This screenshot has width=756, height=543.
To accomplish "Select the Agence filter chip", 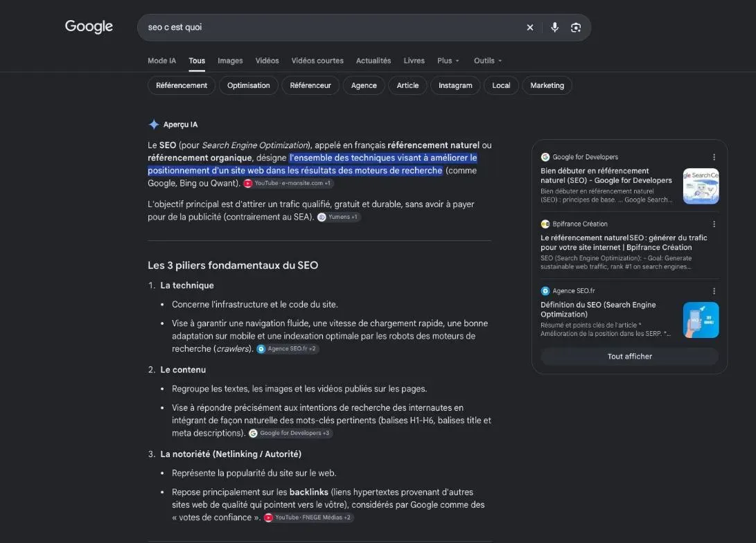I will pos(364,85).
